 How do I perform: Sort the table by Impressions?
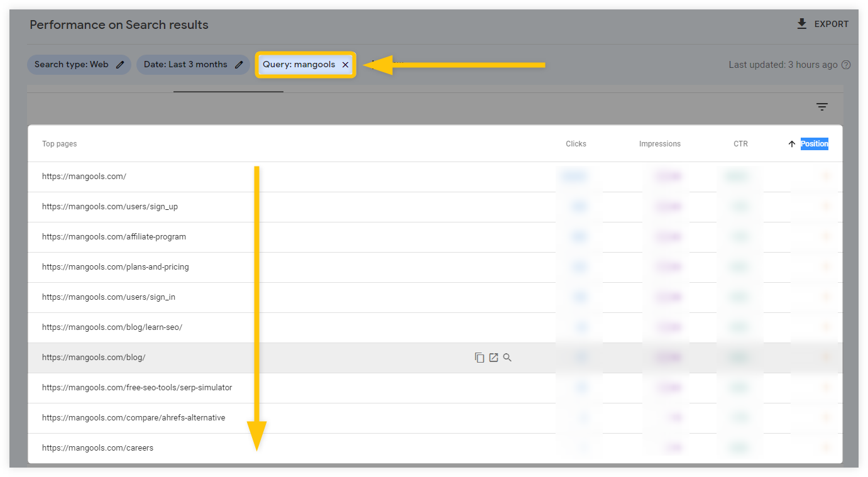(659, 143)
